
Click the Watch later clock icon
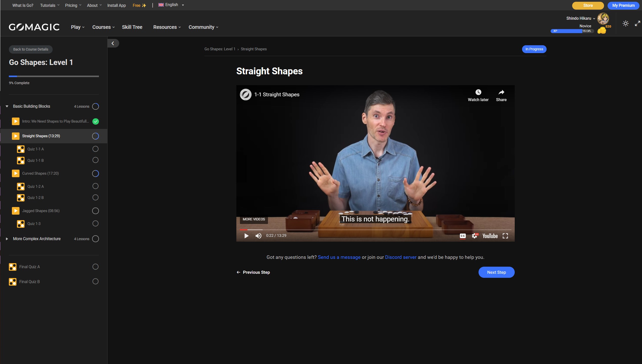pos(478,92)
